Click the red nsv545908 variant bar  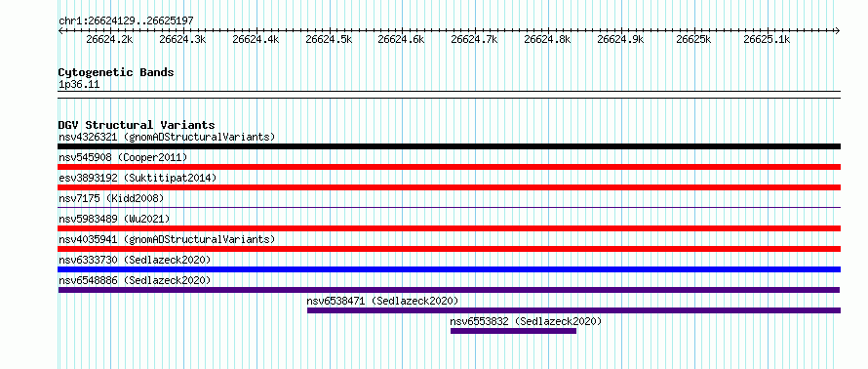(449, 167)
